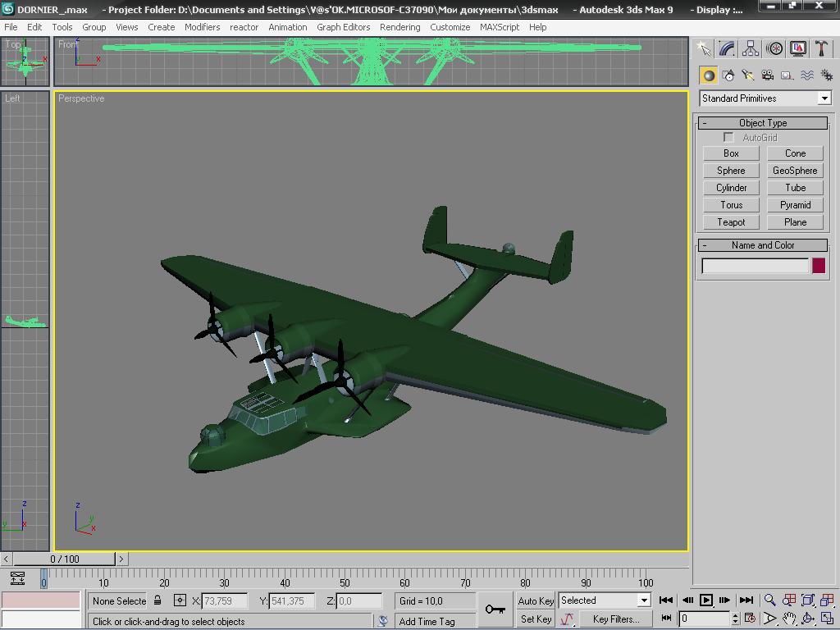Click the Set Keys key icon
The height and width of the screenshot is (630, 840).
coord(495,609)
